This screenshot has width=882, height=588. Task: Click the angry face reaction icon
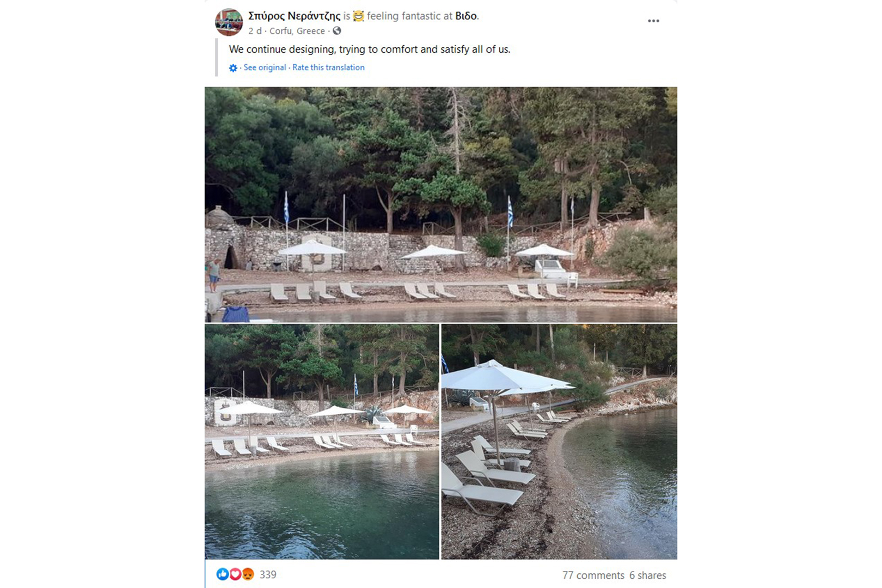(x=247, y=574)
